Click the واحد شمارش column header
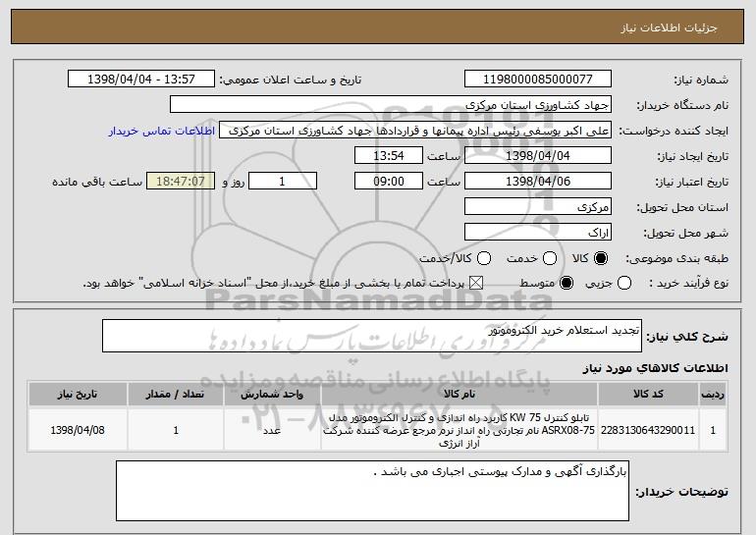 click(x=272, y=395)
